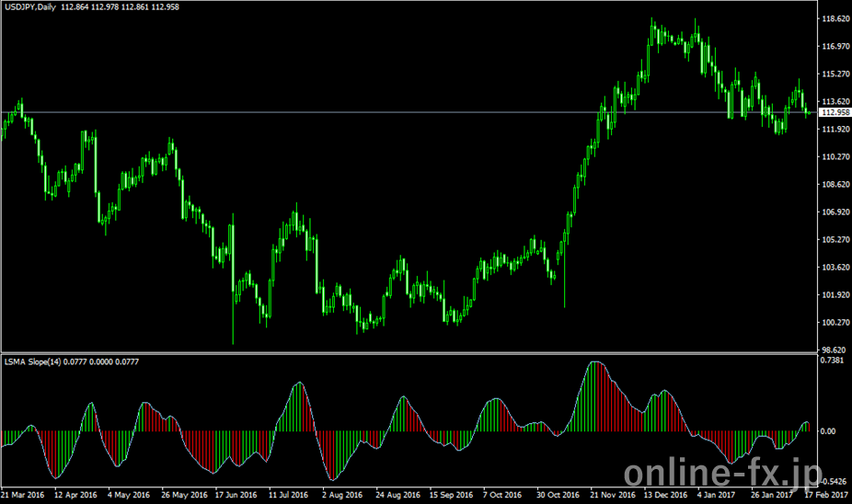Click the 4 Jan 2017 date label

click(716, 496)
